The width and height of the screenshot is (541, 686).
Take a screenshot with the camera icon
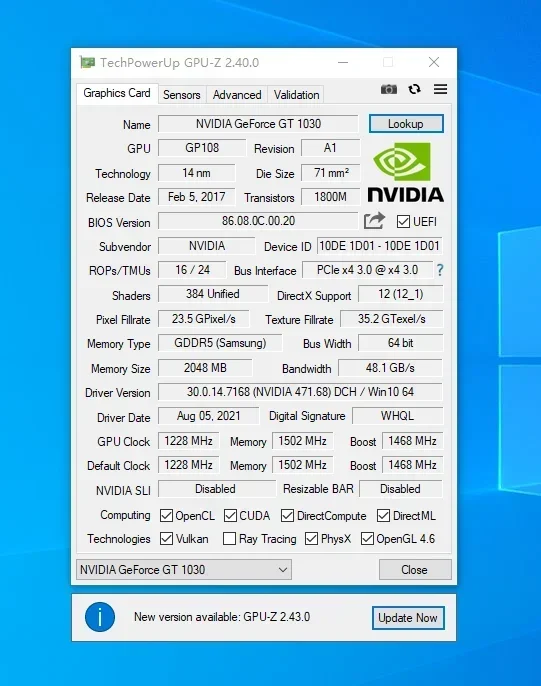(388, 89)
